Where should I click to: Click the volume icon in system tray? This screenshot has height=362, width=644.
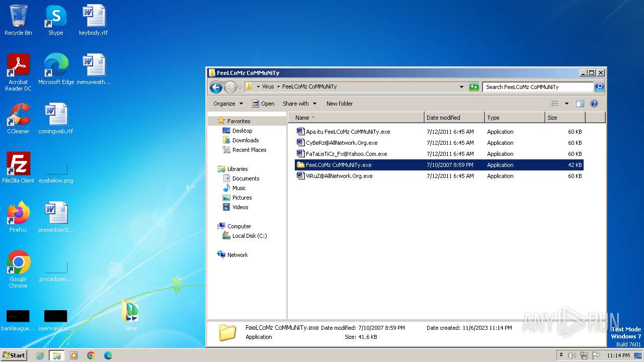tap(572, 355)
